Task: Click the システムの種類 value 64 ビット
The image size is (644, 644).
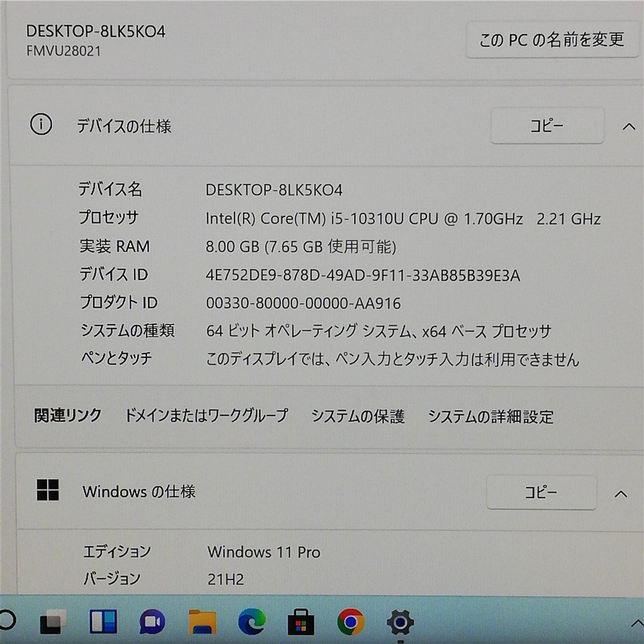Action: (x=378, y=330)
